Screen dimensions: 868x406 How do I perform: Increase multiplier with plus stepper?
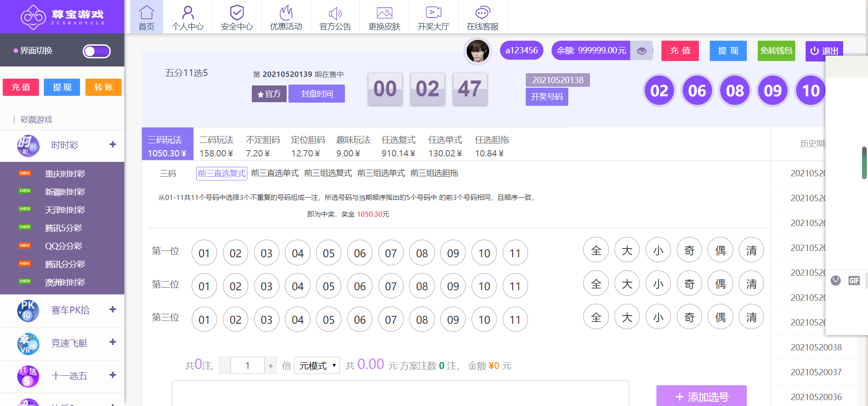[x=270, y=365]
